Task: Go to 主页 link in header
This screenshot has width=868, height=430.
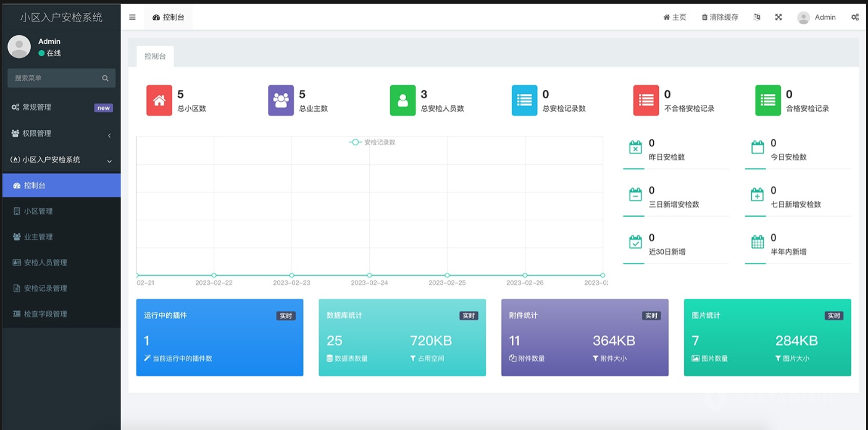Action: click(x=675, y=17)
